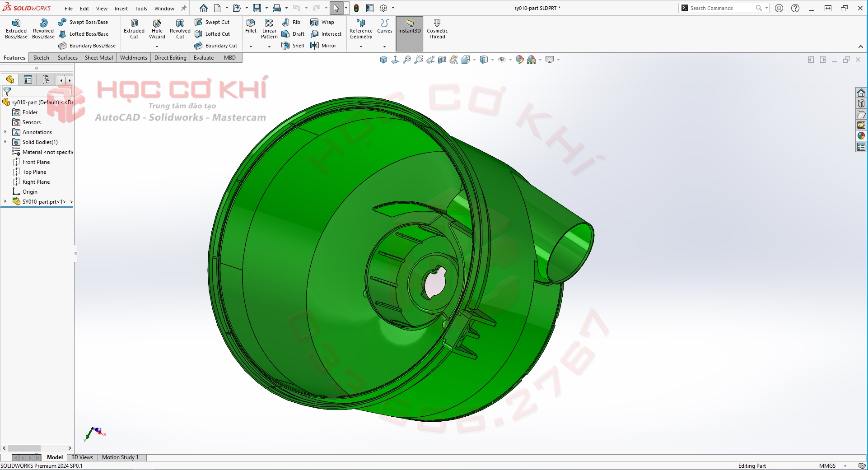
Task: Toggle the FeatureManager tree filter
Action: [x=7, y=92]
